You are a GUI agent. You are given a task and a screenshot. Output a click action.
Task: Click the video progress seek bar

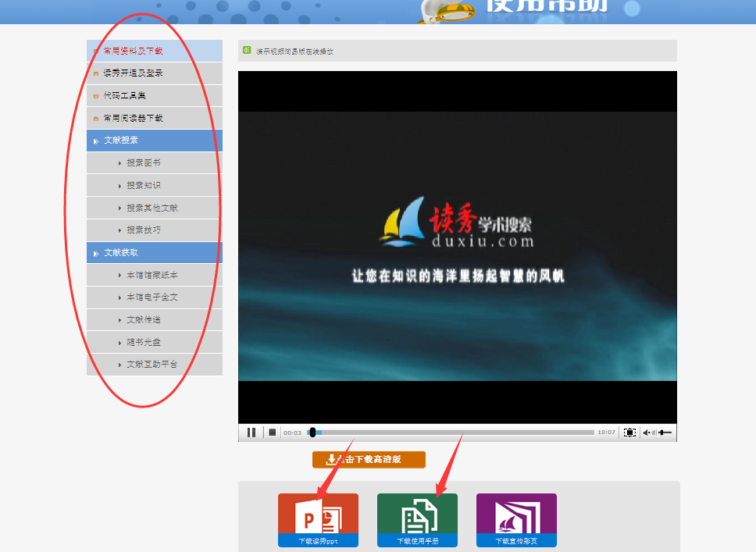pyautogui.click(x=451, y=433)
